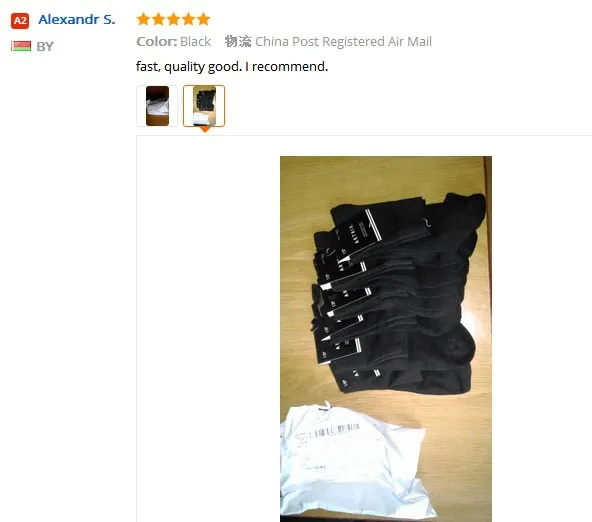The image size is (592, 522).
Task: Click the Color: Black attribute text
Action: pos(174,42)
